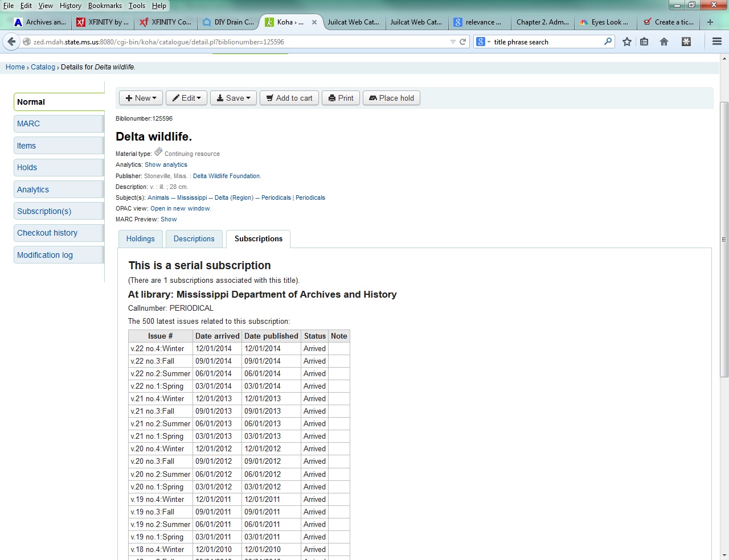This screenshot has width=729, height=560.
Task: Expand the Edit dropdown button
Action: 187,98
